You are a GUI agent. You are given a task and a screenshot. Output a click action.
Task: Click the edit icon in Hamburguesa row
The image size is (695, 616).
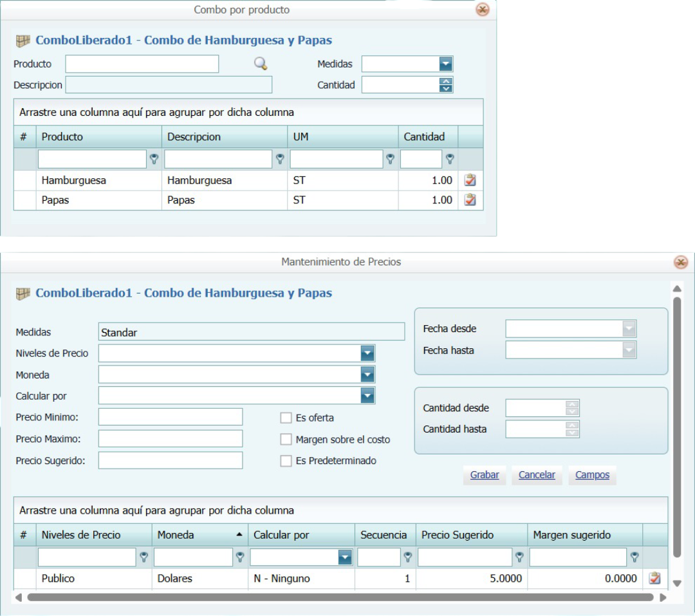click(470, 180)
